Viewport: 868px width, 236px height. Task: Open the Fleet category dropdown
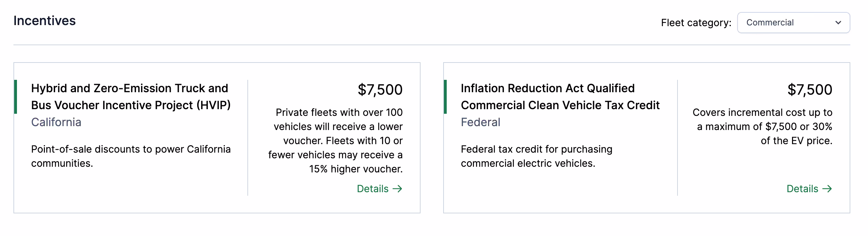coord(793,23)
